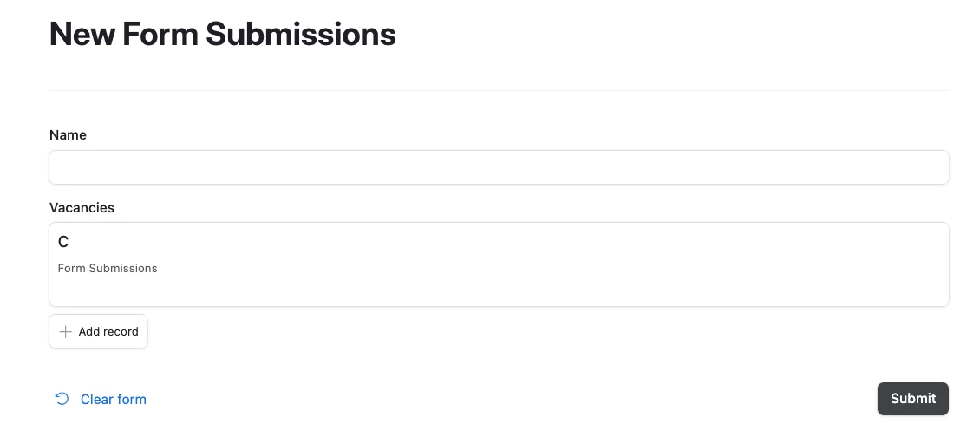Open the Clear form link
Viewport: 980px width, 430px height.
click(x=101, y=399)
